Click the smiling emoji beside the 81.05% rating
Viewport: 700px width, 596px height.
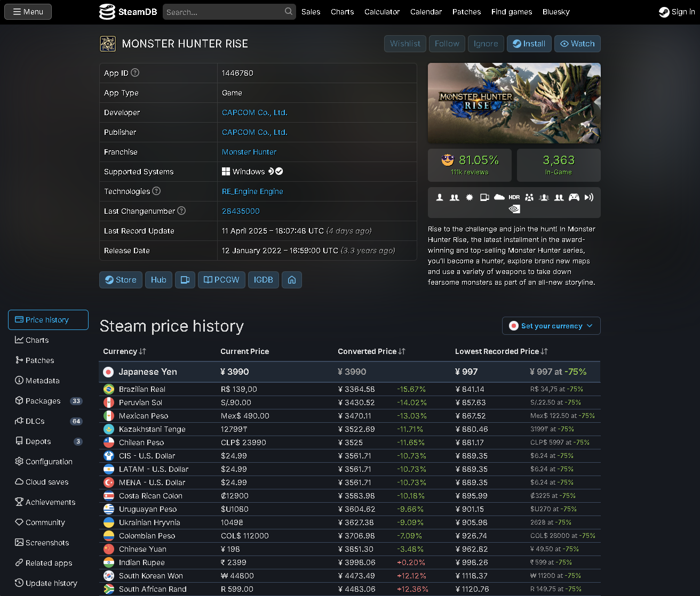click(x=448, y=160)
